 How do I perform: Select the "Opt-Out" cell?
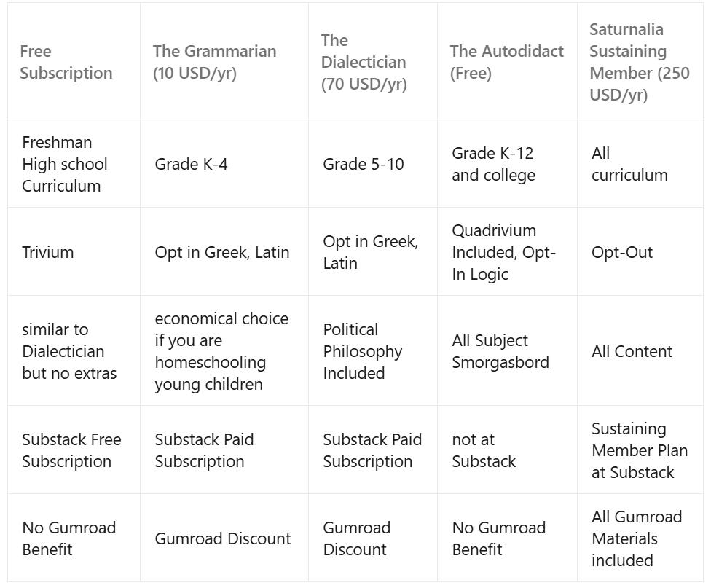pos(622,252)
